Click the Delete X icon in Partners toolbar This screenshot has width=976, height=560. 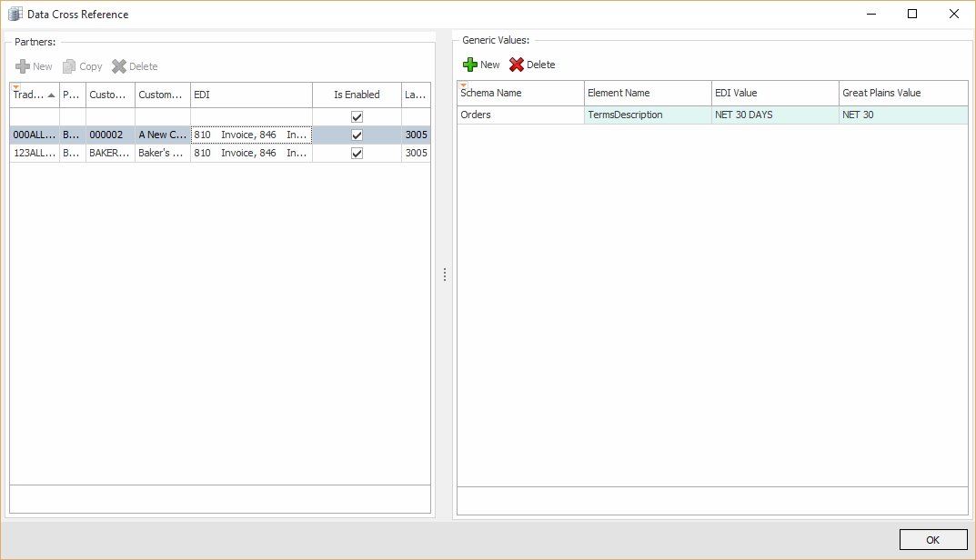[x=119, y=66]
